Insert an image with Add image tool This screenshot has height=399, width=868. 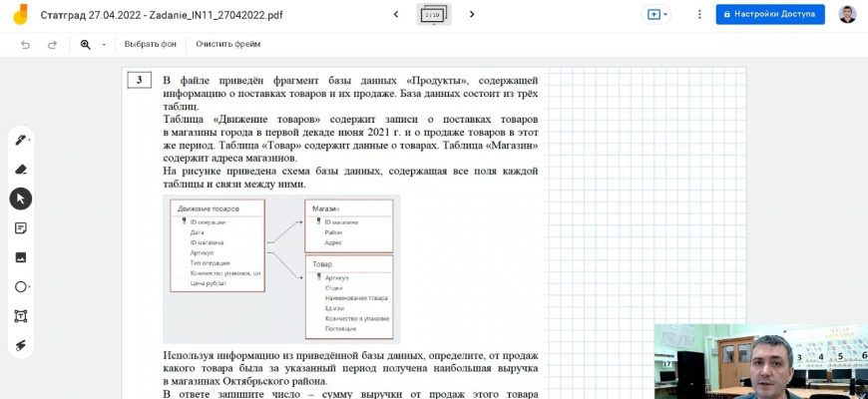(x=21, y=257)
